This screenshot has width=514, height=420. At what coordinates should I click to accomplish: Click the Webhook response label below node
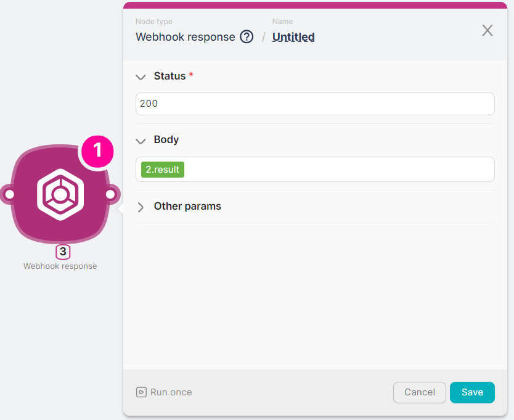tap(60, 266)
